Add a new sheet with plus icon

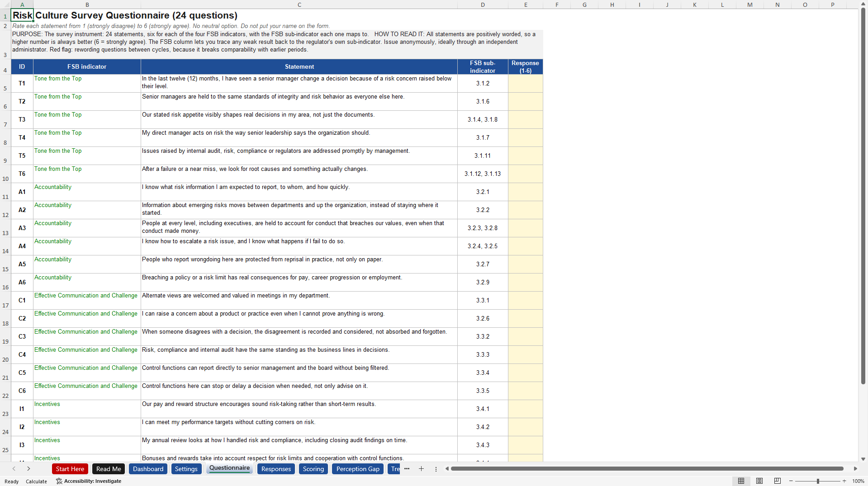(421, 469)
